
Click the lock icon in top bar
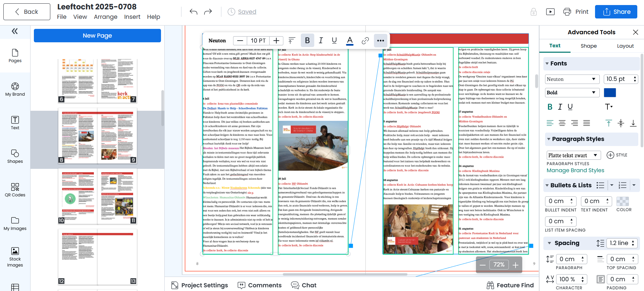pos(534,12)
